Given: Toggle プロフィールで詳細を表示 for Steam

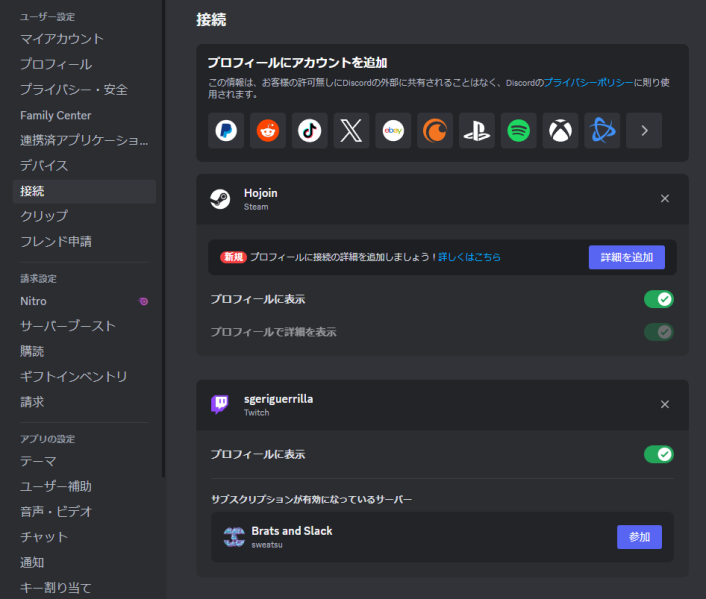Looking at the screenshot, I should pos(659,332).
